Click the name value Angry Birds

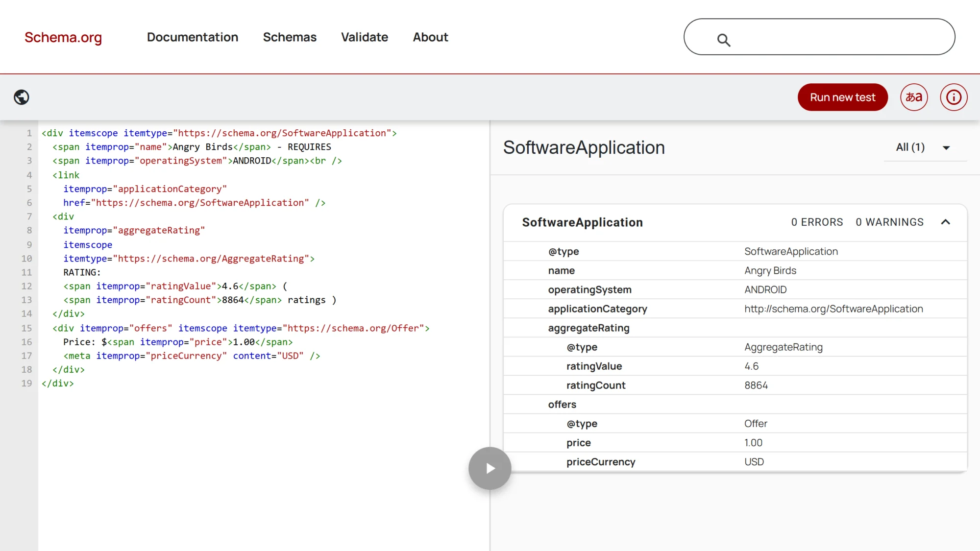pos(770,271)
